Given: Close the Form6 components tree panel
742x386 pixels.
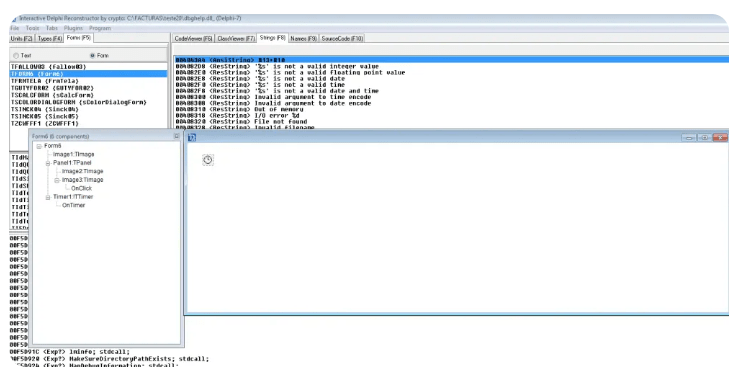Looking at the screenshot, I should click(x=177, y=136).
